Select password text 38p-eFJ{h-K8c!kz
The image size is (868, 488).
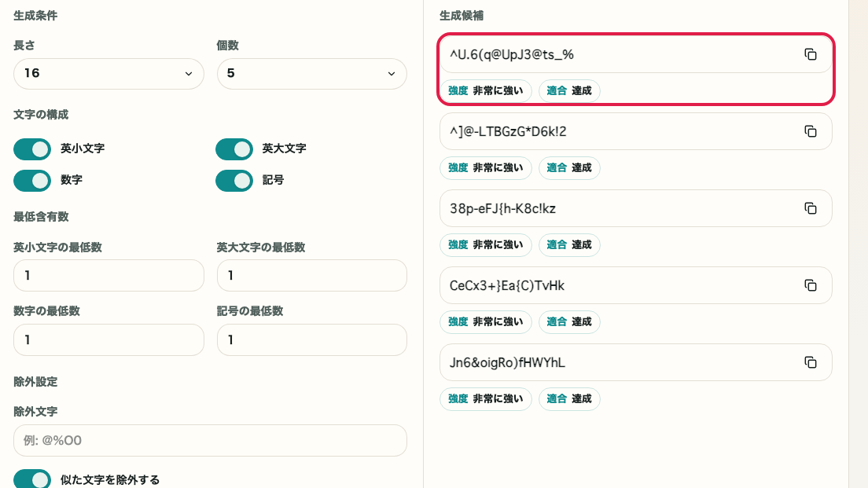coord(502,208)
